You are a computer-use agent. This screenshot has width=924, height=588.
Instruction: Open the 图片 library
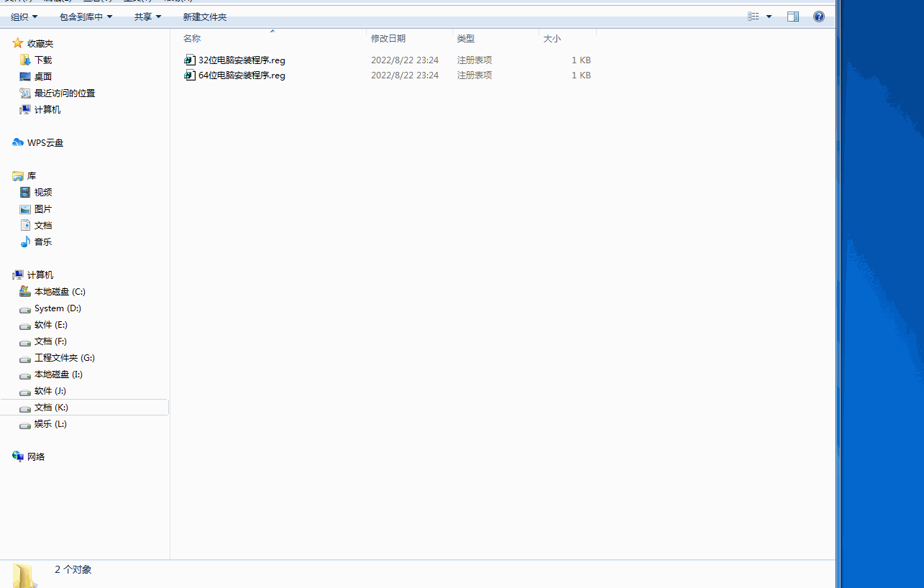(36, 208)
